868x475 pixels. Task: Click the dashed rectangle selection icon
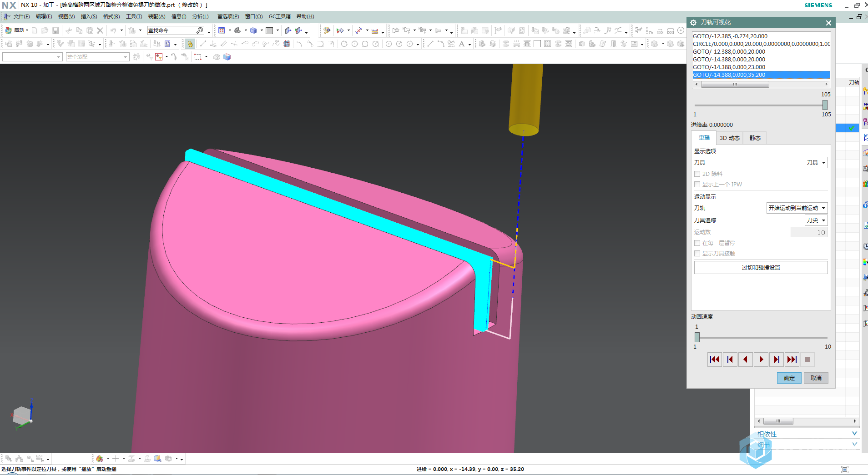(x=198, y=57)
